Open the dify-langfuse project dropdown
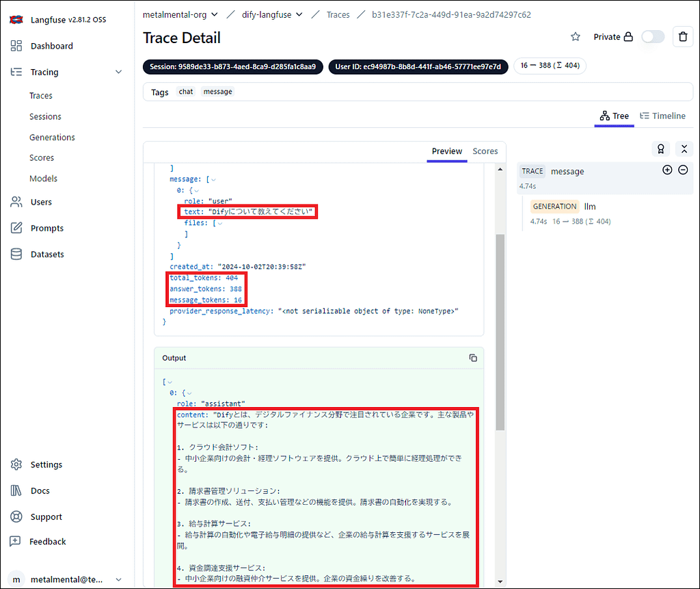The height and width of the screenshot is (589, 700). 271,14
